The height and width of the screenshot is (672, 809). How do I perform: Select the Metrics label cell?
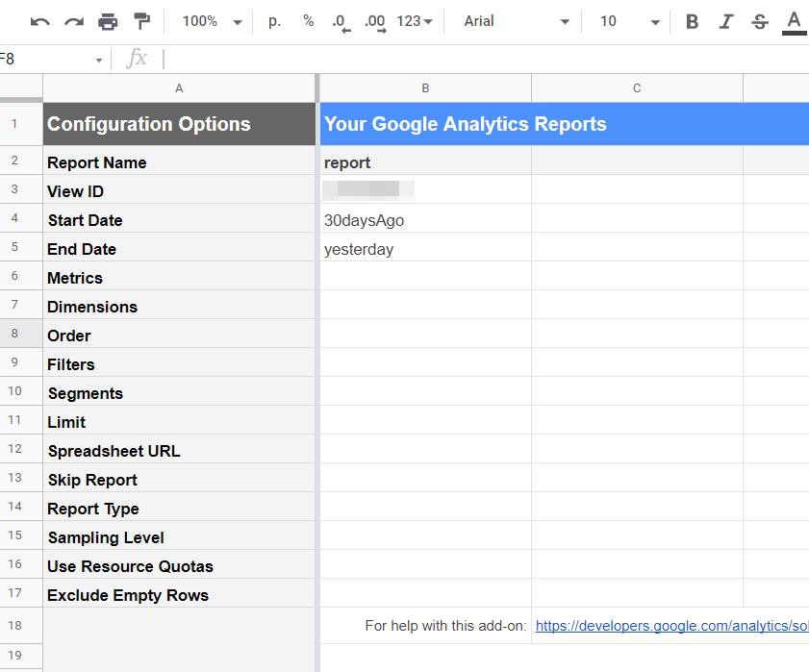point(179,278)
